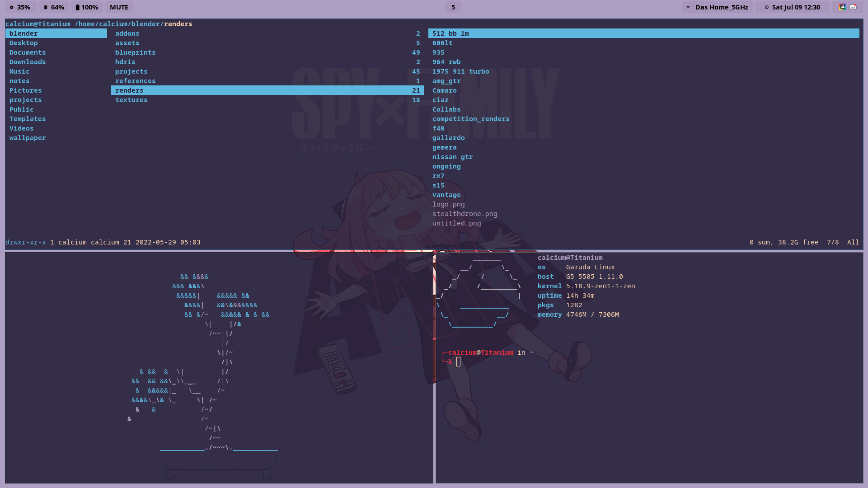Select the stealthdrone.png file
868x488 pixels.
pos(464,214)
